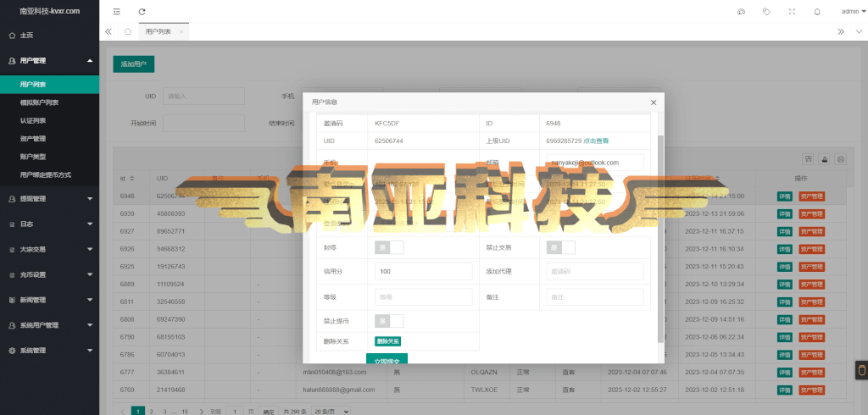The width and height of the screenshot is (868, 415).
Task: Expand the 充币设置 sidebar group
Action: coord(49,275)
